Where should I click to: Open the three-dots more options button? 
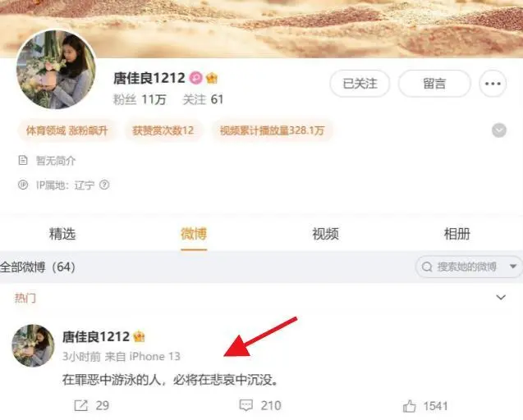click(x=493, y=84)
